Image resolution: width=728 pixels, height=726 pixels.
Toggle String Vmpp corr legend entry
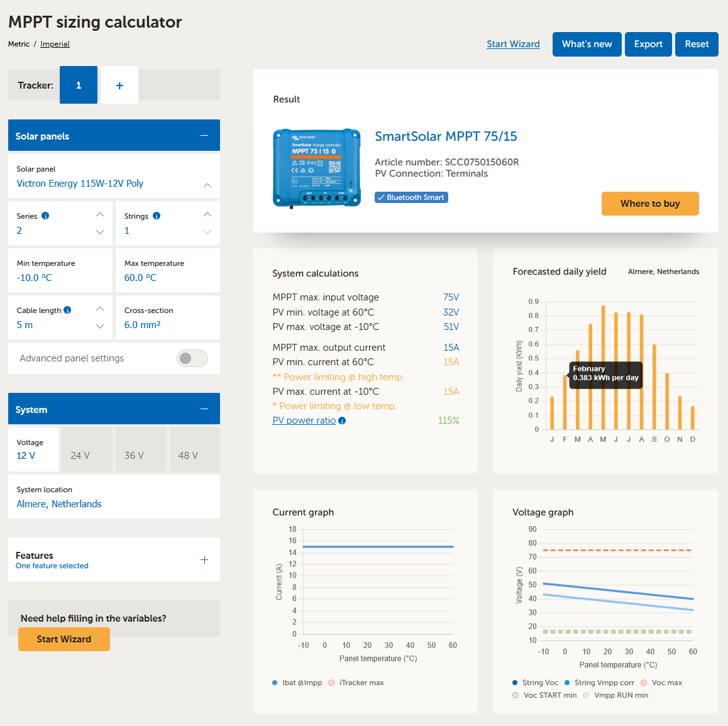(599, 683)
